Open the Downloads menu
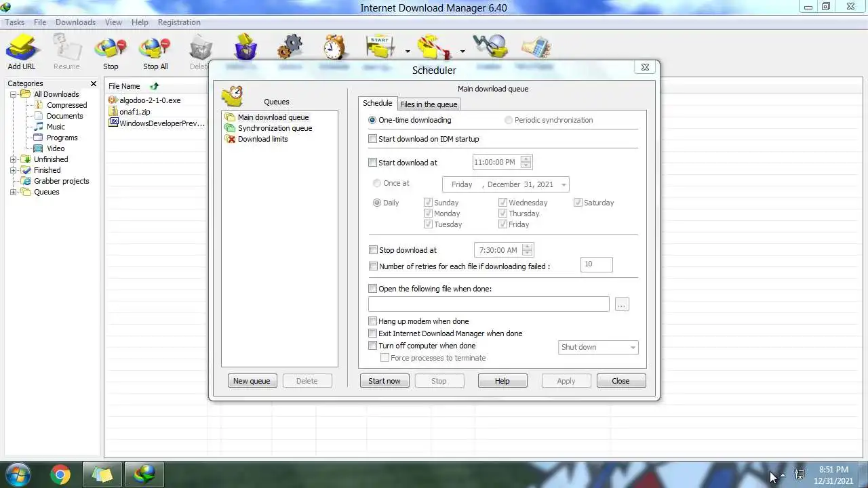Screen dimensions: 868x488 [x=75, y=22]
